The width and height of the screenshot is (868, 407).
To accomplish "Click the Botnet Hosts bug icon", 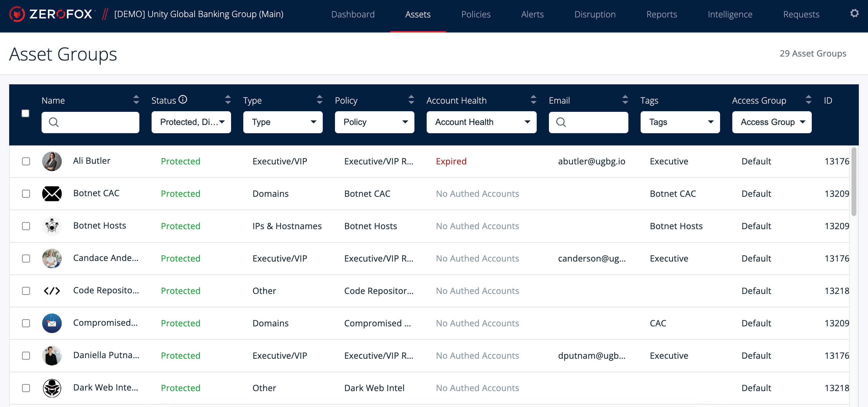I will point(52,226).
